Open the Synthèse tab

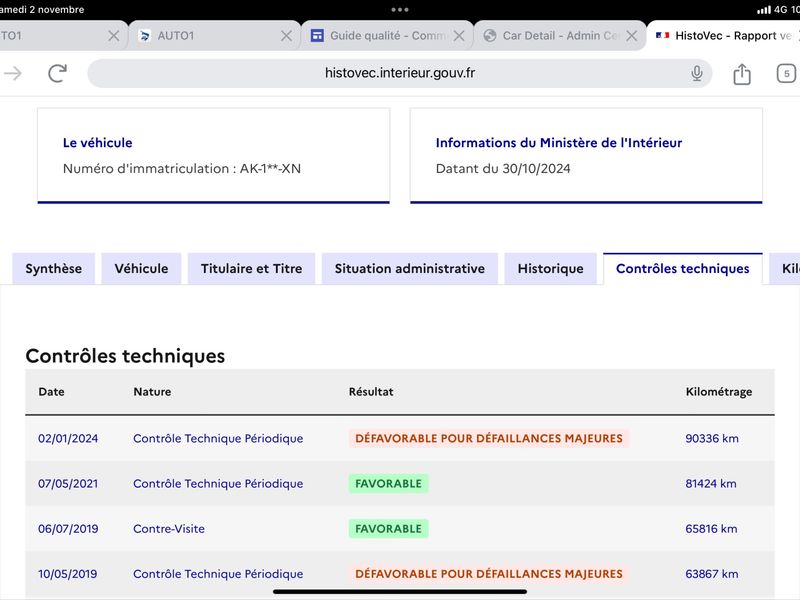pos(54,269)
